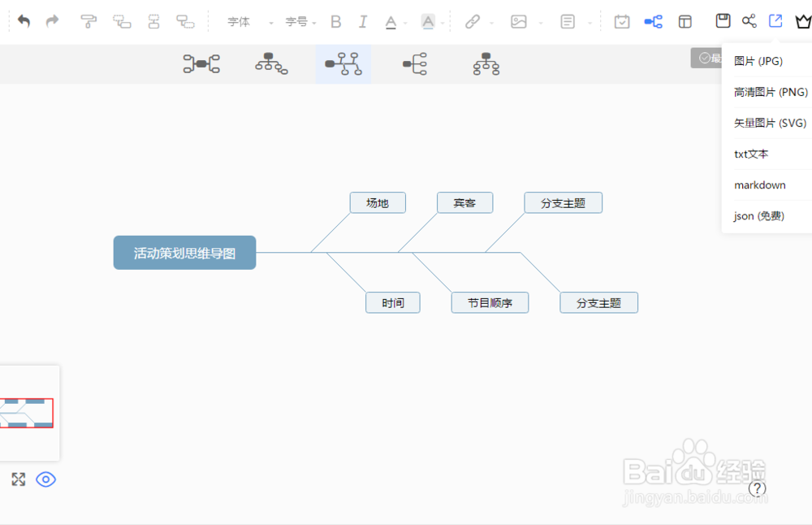
Task: Open the relationship line tool icon
Action: 654,21
